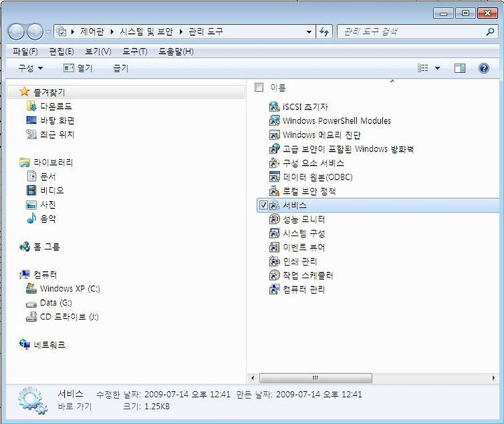Click the refresh arrows button
The width and height of the screenshot is (504, 424).
324,32
